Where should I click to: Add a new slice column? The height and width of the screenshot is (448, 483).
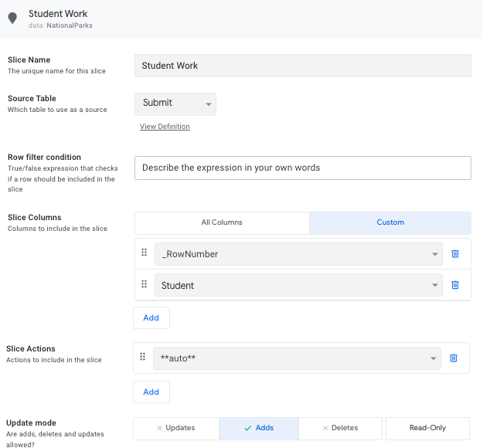click(x=151, y=317)
